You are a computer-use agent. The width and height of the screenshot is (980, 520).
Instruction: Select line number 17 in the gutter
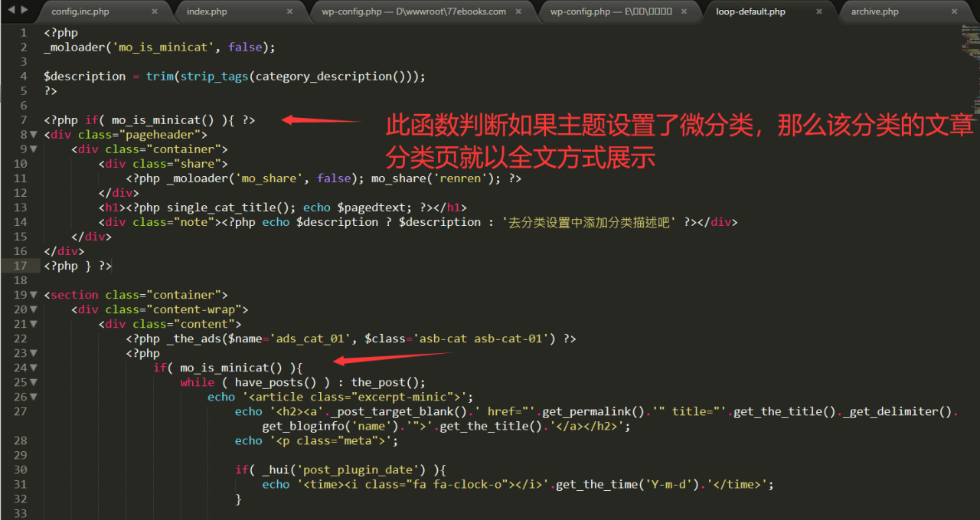(23, 265)
